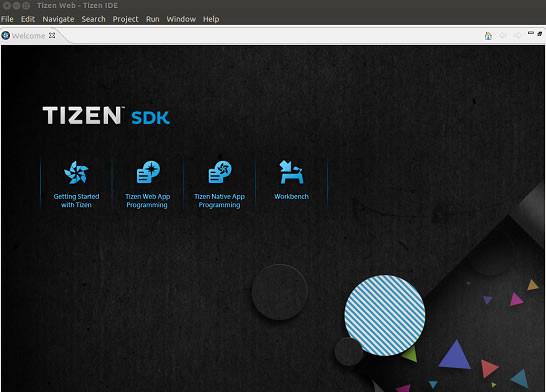This screenshot has width=546, height=392.
Task: Go to Workbench via the anvil icon
Action: [291, 172]
